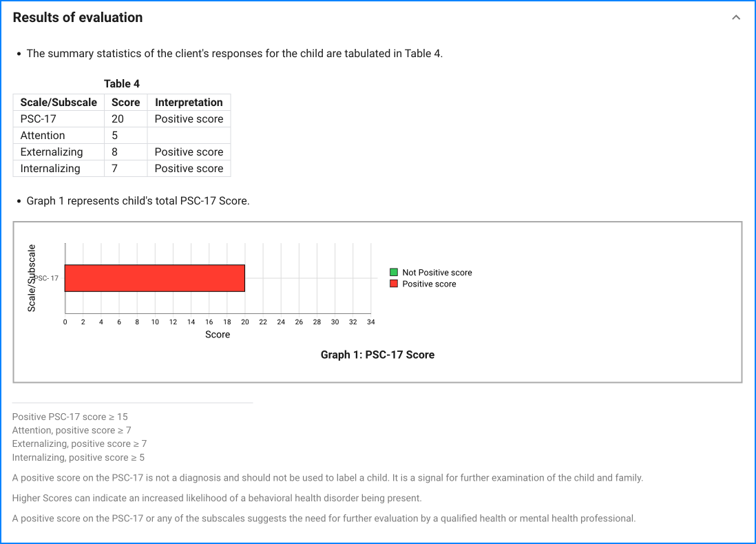Select the PSC-17 row label in table
This screenshot has height=544, width=756.
[39, 119]
